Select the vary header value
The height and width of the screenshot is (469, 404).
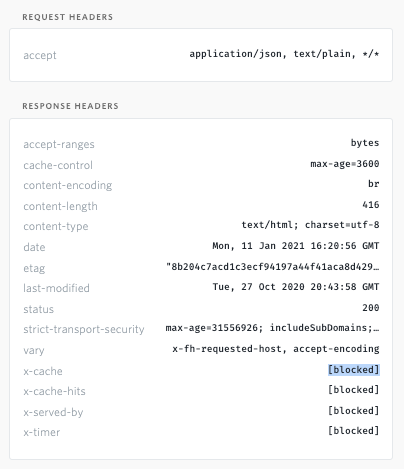pyautogui.click(x=276, y=349)
